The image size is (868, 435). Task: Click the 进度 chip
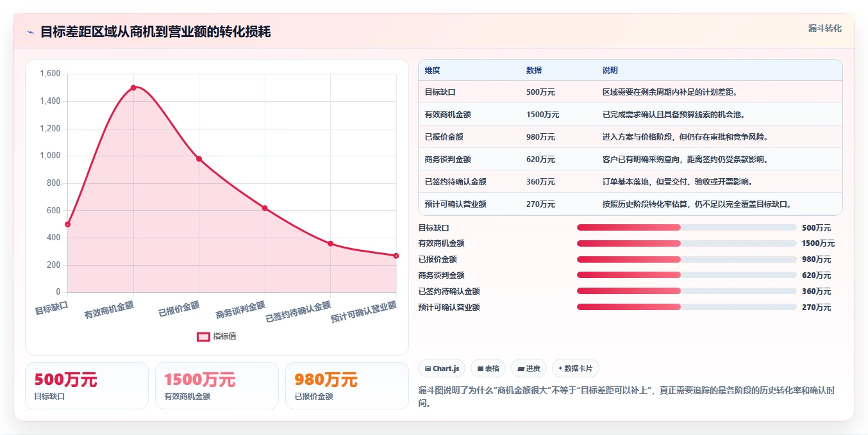pyautogui.click(x=529, y=368)
